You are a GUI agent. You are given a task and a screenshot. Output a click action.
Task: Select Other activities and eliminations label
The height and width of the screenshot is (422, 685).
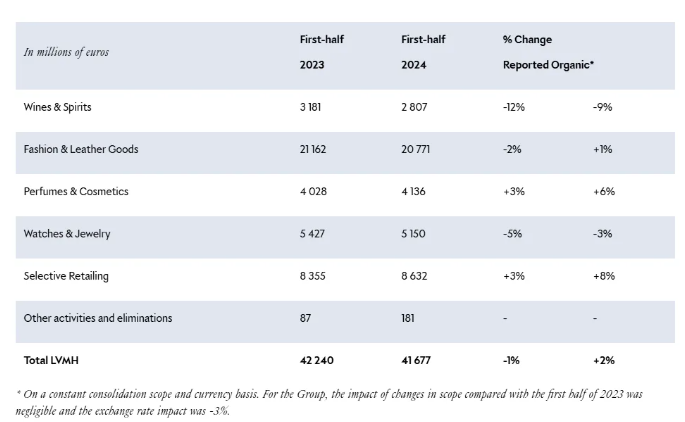click(98, 318)
